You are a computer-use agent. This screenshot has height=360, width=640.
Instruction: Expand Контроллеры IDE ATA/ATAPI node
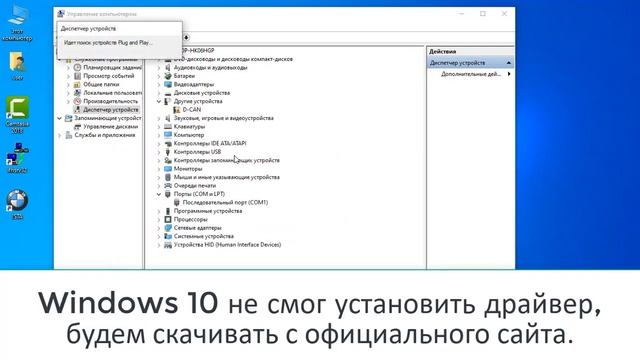tap(159, 144)
